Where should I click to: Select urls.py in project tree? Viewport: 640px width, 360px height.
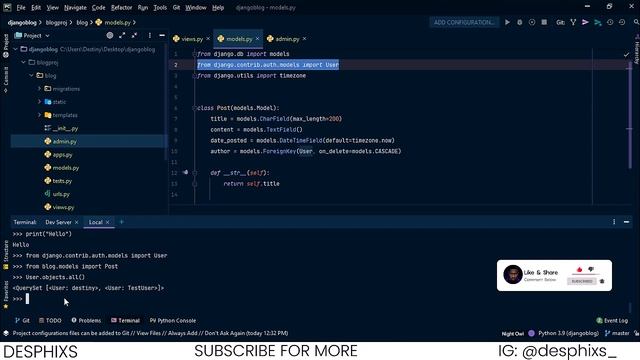click(x=57, y=194)
